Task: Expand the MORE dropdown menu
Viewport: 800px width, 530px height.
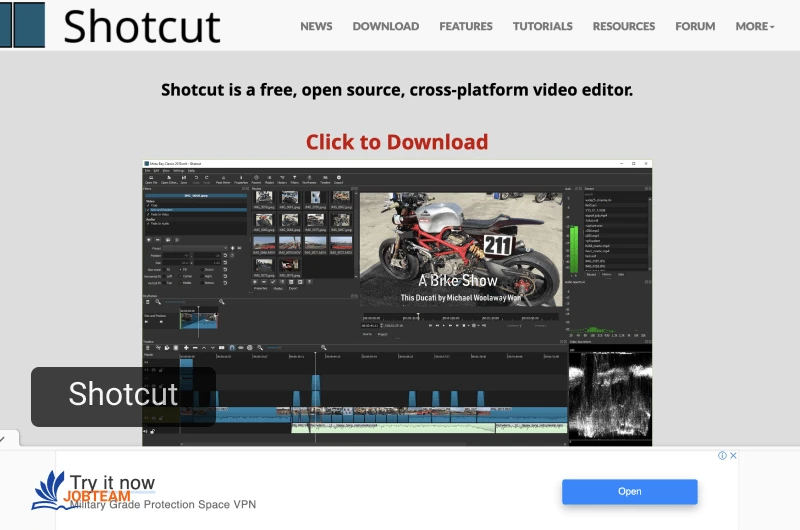Action: pyautogui.click(x=755, y=26)
